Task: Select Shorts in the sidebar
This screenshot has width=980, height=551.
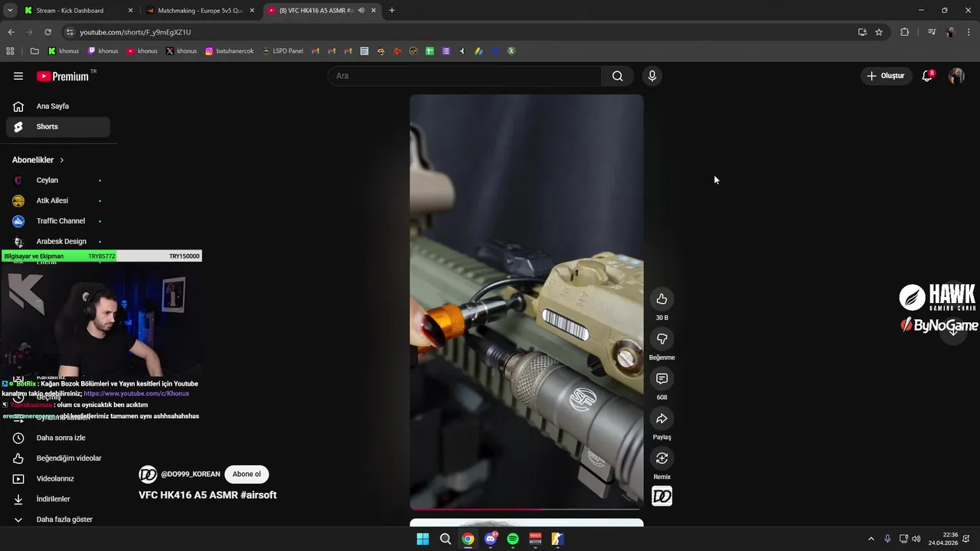Action: (x=58, y=127)
